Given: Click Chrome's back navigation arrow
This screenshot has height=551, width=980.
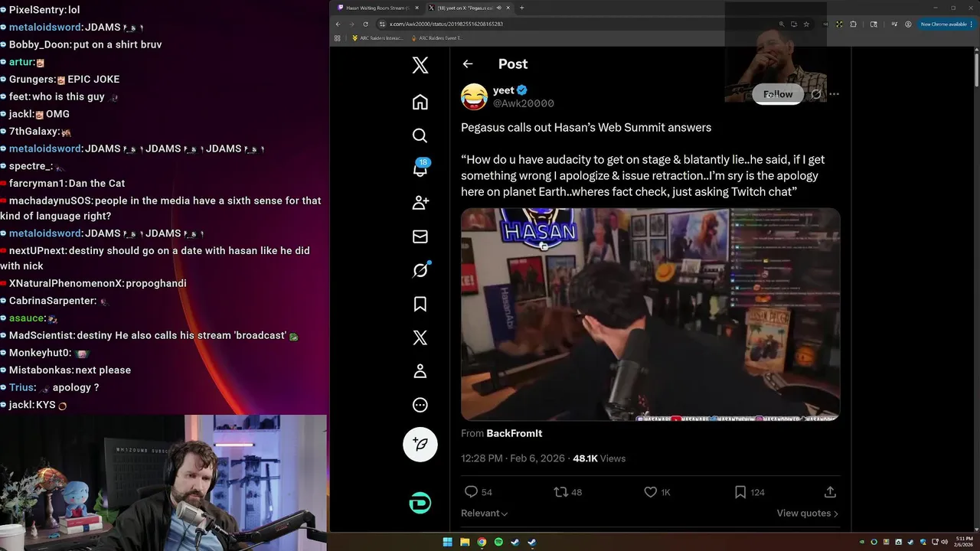Looking at the screenshot, I should (x=338, y=24).
